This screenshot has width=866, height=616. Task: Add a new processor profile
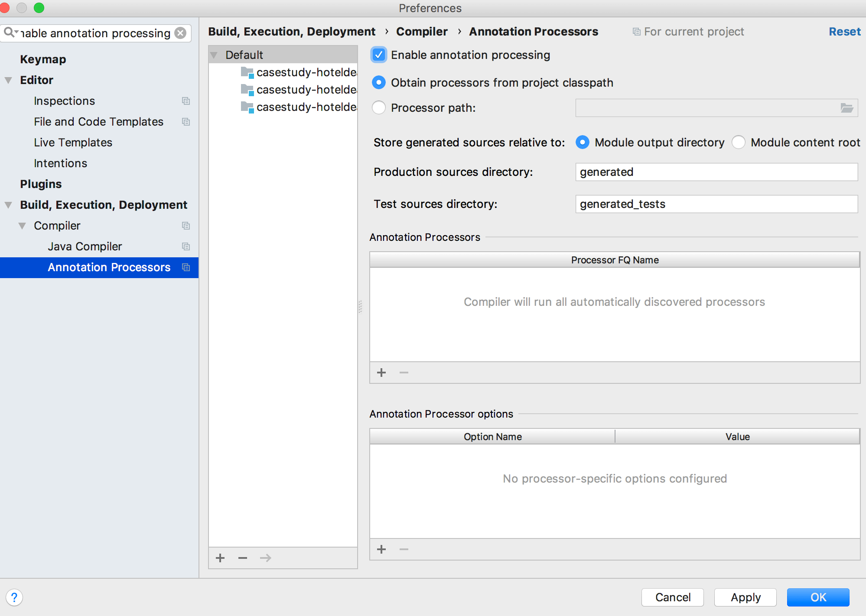point(220,558)
